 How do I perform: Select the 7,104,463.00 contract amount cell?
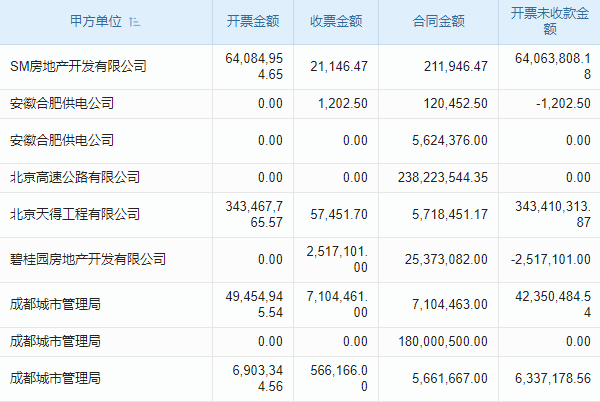click(449, 304)
